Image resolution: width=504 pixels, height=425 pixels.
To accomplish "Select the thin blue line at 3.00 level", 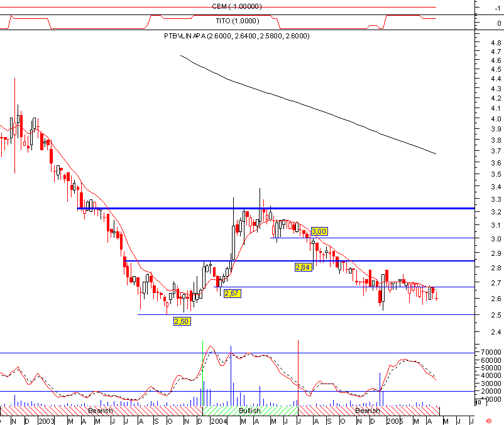I will coord(373,238).
